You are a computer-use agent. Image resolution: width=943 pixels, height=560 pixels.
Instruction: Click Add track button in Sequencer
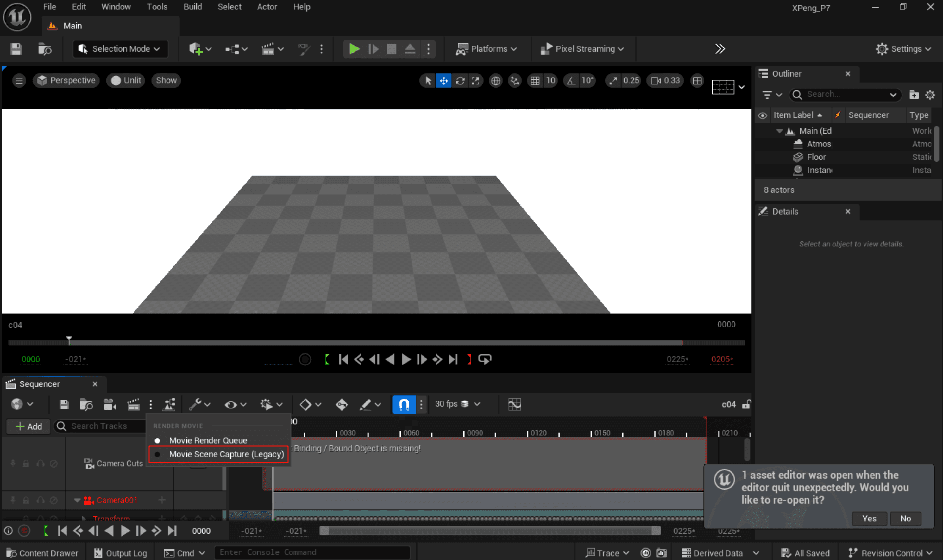[x=29, y=426]
